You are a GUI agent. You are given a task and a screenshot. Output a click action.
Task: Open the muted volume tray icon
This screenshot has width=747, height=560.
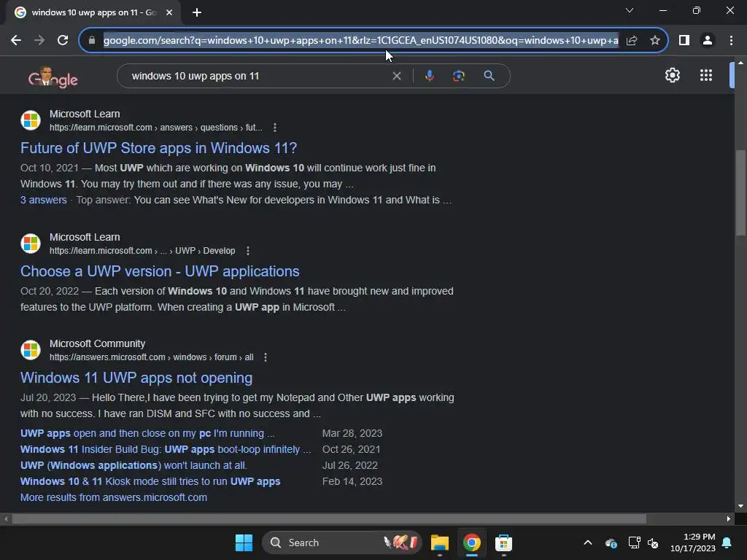[653, 542]
